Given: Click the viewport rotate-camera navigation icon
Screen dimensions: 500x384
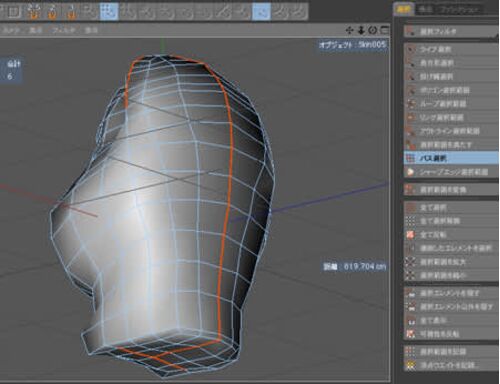Looking at the screenshot, I should pyautogui.click(x=373, y=30).
